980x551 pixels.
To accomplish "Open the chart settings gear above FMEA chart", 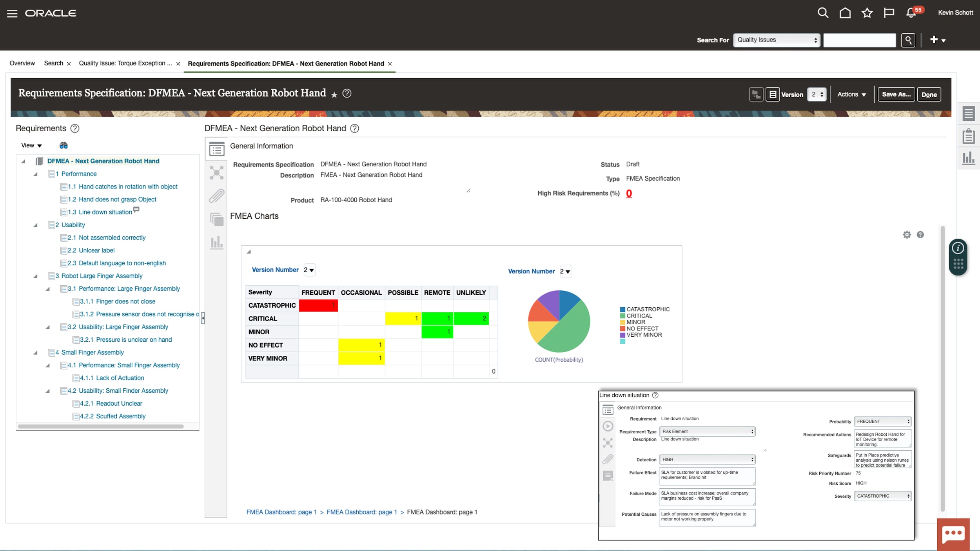I will coord(907,234).
